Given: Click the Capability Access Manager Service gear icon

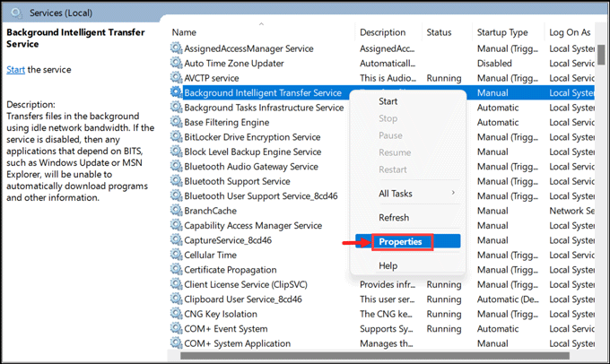Looking at the screenshot, I should pyautogui.click(x=176, y=226).
